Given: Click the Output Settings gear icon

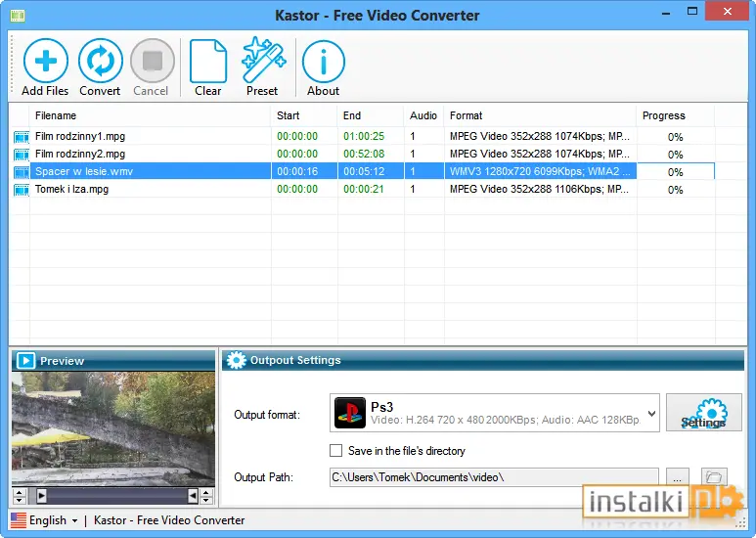Looking at the screenshot, I should tap(237, 360).
